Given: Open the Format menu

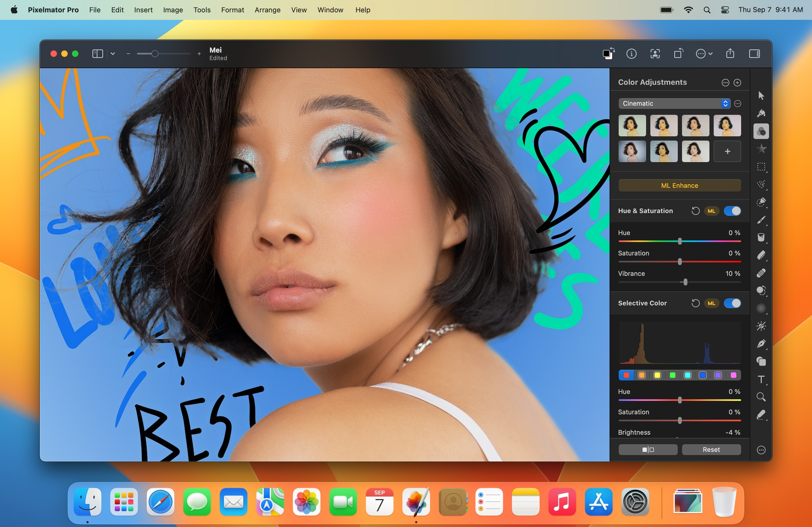Looking at the screenshot, I should click(x=232, y=10).
